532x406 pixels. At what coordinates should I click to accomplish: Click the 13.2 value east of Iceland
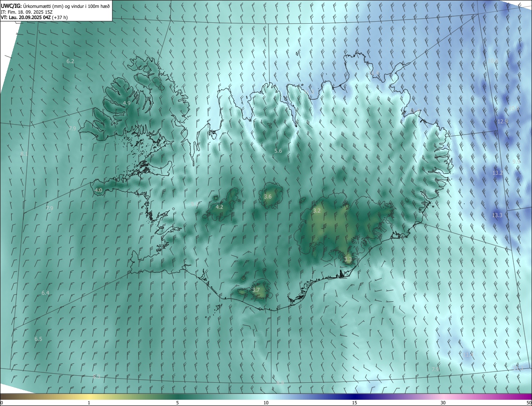tap(498, 173)
